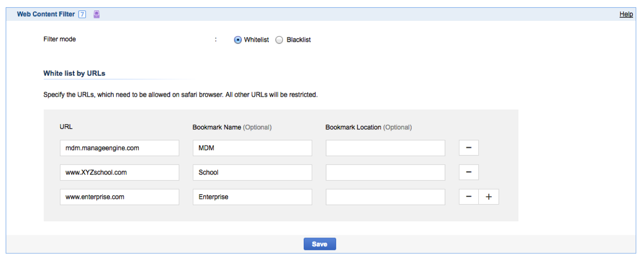Edit the Enterprise bookmark name field

pyautogui.click(x=252, y=197)
